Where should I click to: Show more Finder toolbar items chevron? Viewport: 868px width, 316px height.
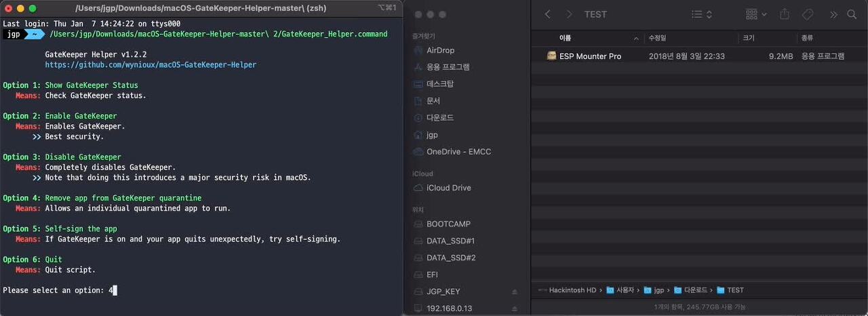pyautogui.click(x=833, y=14)
